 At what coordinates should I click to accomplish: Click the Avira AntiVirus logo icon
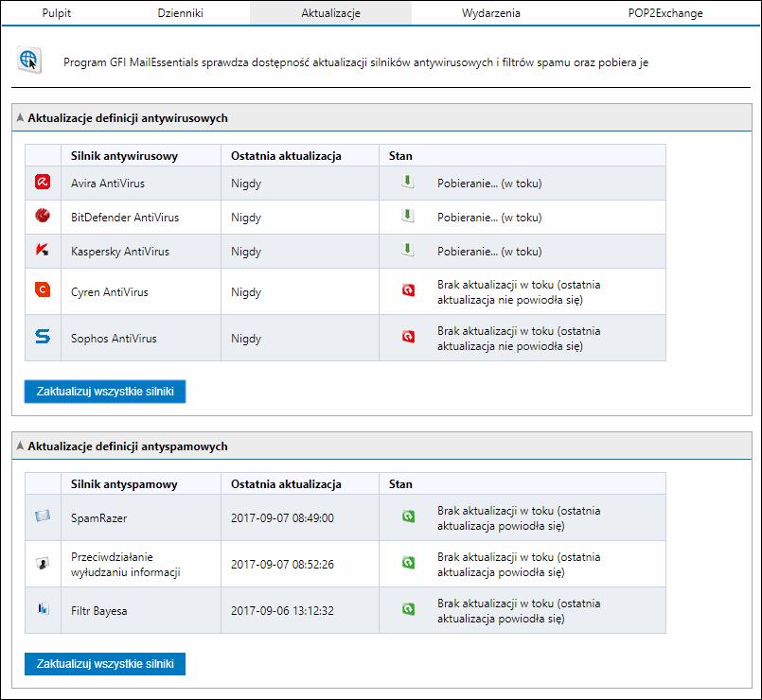click(x=43, y=182)
